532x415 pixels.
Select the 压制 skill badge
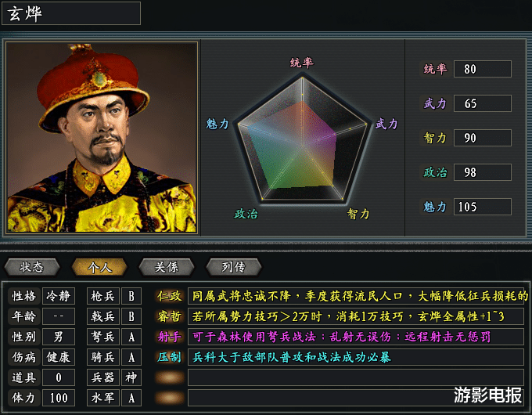pos(169,357)
